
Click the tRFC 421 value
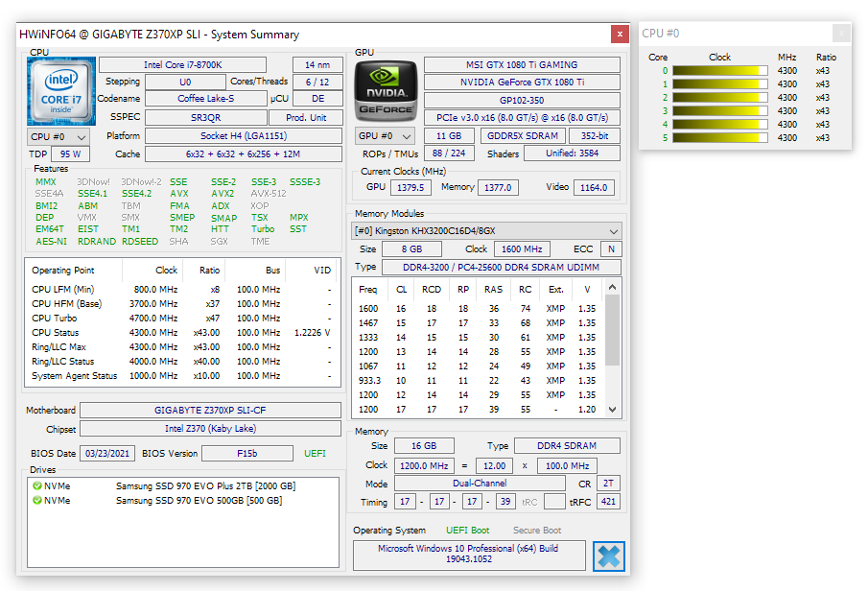608,502
